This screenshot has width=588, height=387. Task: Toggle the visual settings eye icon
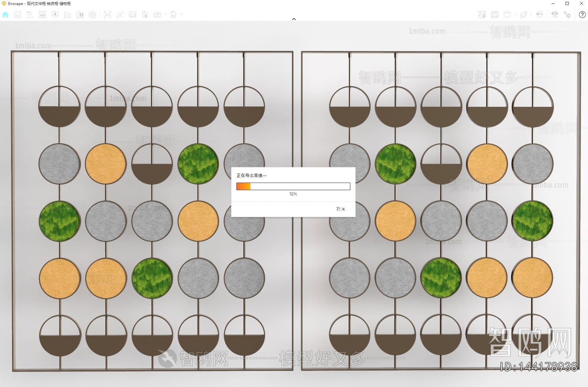coord(555,15)
